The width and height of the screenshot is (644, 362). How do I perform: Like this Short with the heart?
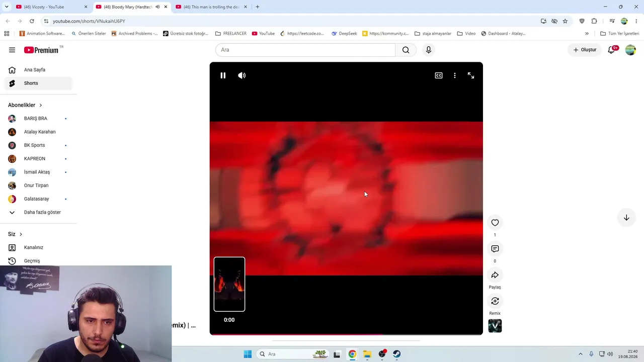pos(495,223)
